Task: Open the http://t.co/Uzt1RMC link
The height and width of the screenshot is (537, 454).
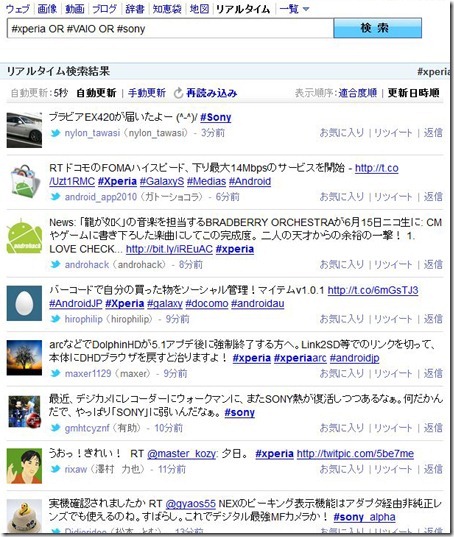Action: click(x=377, y=168)
